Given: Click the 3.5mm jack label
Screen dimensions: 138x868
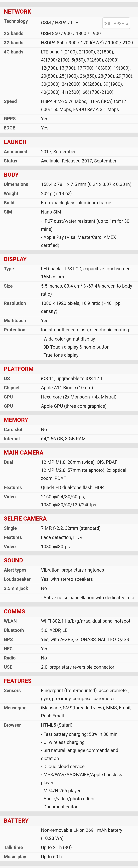Looking at the screenshot, I should click(x=16, y=588).
